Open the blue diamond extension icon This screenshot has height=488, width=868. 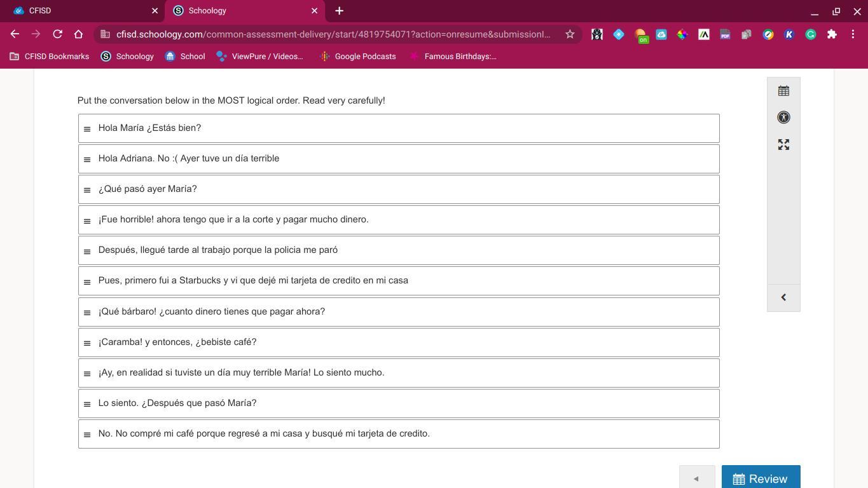[x=619, y=34]
